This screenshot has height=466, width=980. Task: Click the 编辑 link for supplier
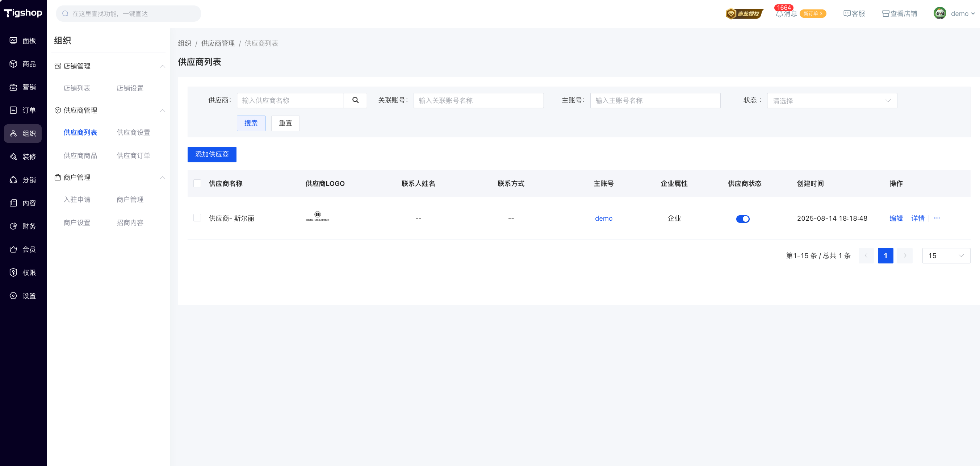[x=896, y=218]
